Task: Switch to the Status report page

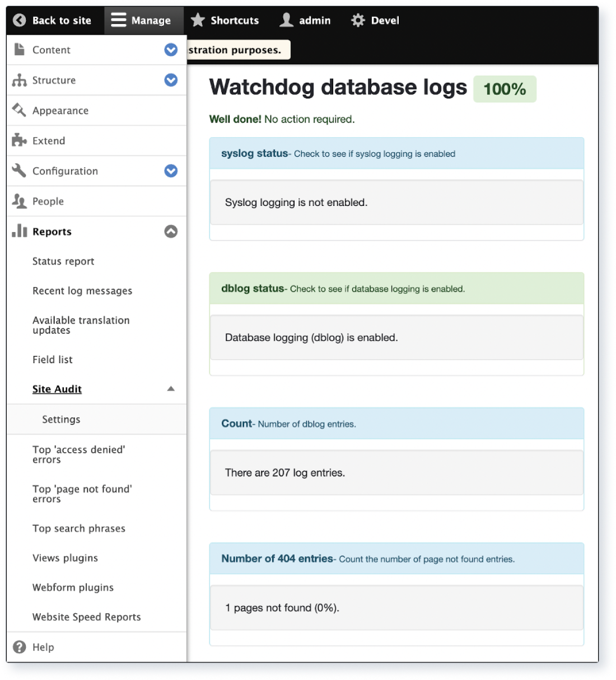Action: click(x=63, y=261)
